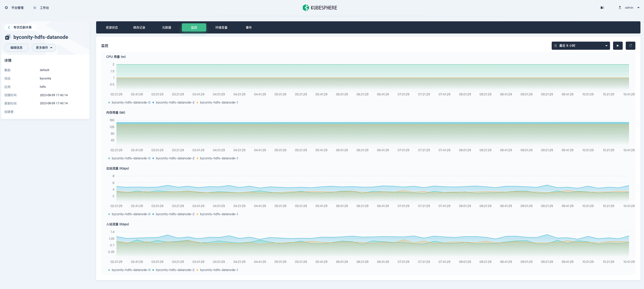Screen dimensions: 644x289
Task: Open the 事件 tab
Action: click(249, 27)
